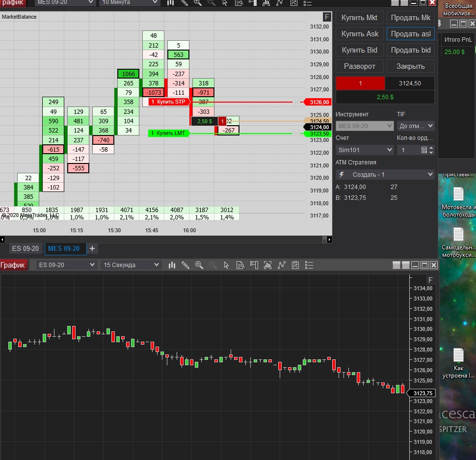This screenshot has height=460, width=476.
Task: Show the data box on the ES chart
Action: click(x=240, y=265)
